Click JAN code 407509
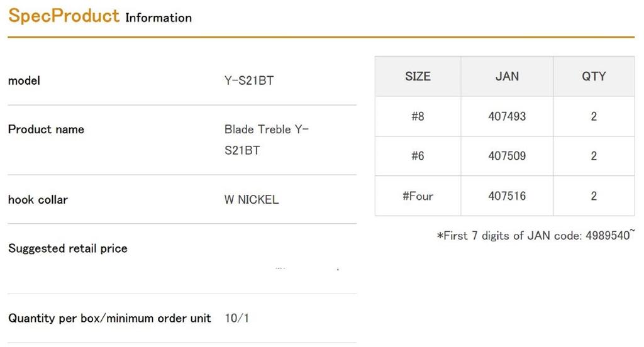The image size is (644, 347). click(507, 156)
